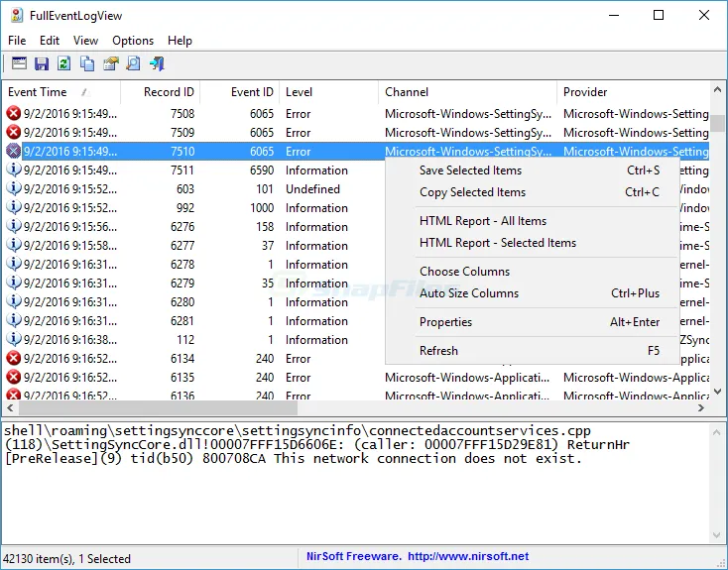
Task: Click the info icon of record 992
Action: (x=14, y=207)
